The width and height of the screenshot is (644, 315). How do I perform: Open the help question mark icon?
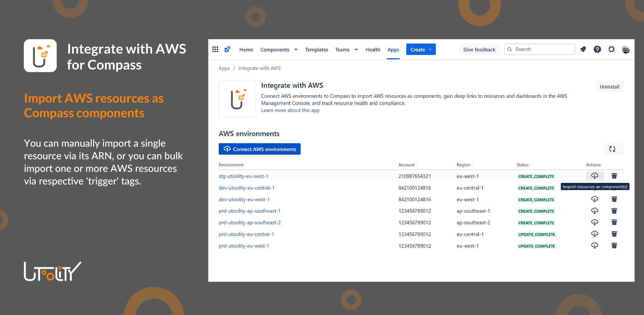pos(597,49)
